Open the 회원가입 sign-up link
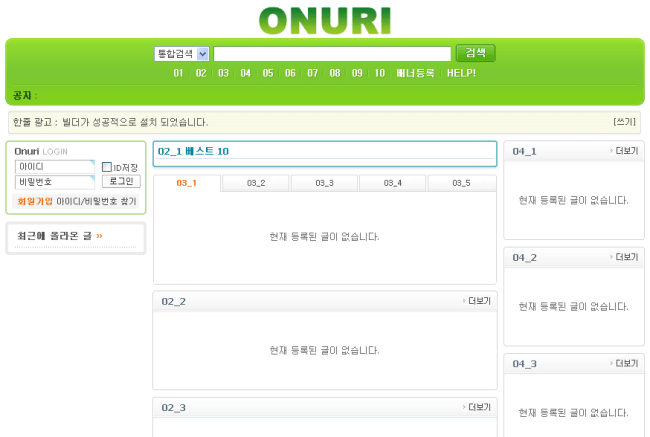The image size is (650, 437). click(34, 201)
